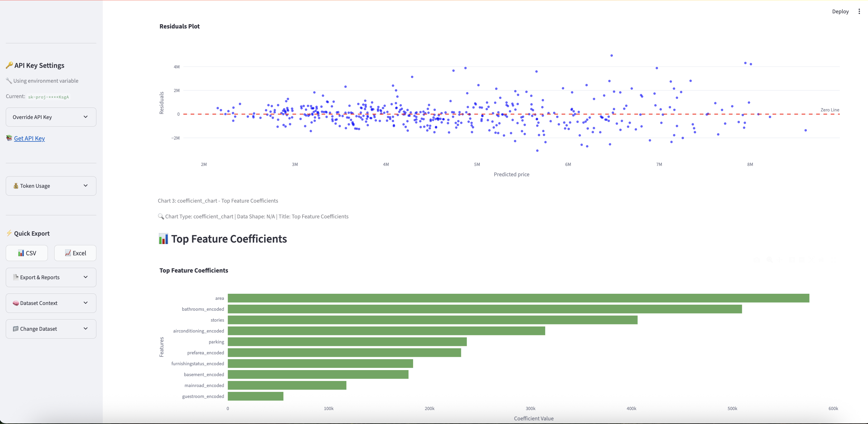The image size is (868, 424).
Task: Click the bathrooms_encoded coefficient bar
Action: [485, 309]
